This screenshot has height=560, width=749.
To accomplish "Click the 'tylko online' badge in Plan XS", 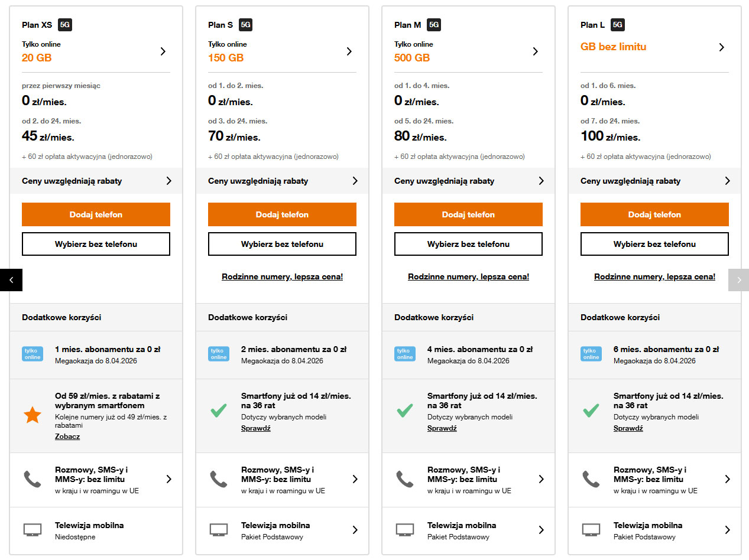I will tap(33, 354).
